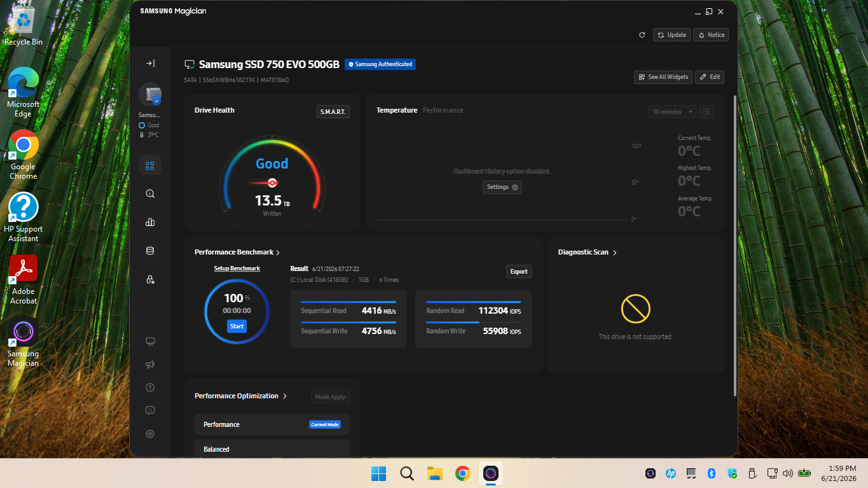Click the drive serial line starting with SATA

coord(237,80)
